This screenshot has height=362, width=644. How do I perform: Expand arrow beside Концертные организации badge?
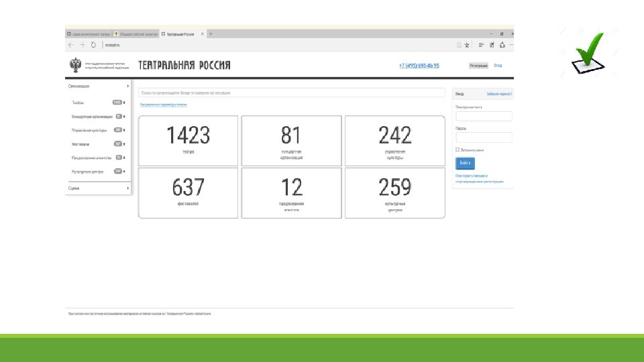(125, 117)
